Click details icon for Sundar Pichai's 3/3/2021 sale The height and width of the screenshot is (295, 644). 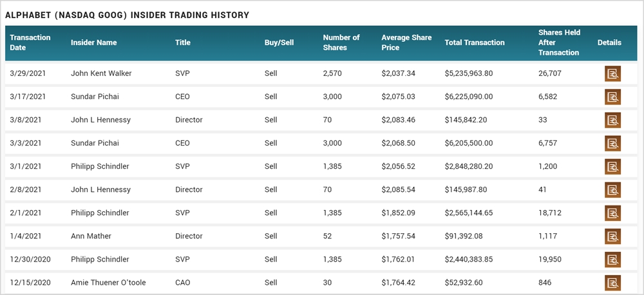point(612,143)
